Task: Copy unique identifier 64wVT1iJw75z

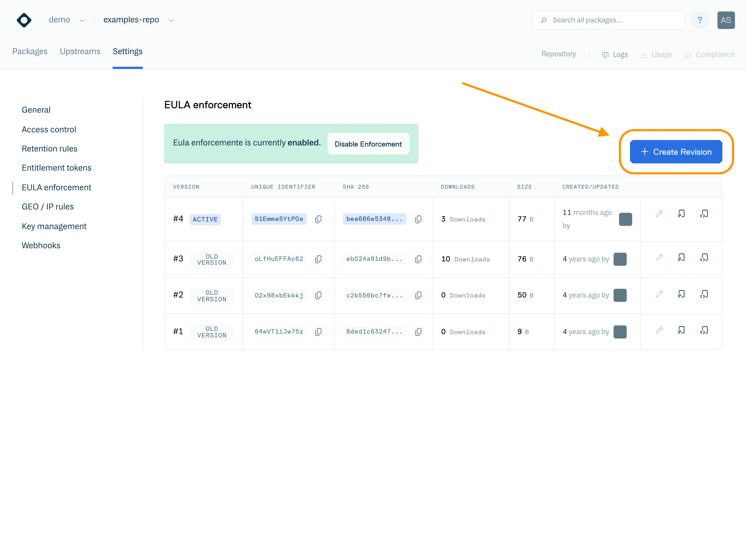Action: pos(318,332)
